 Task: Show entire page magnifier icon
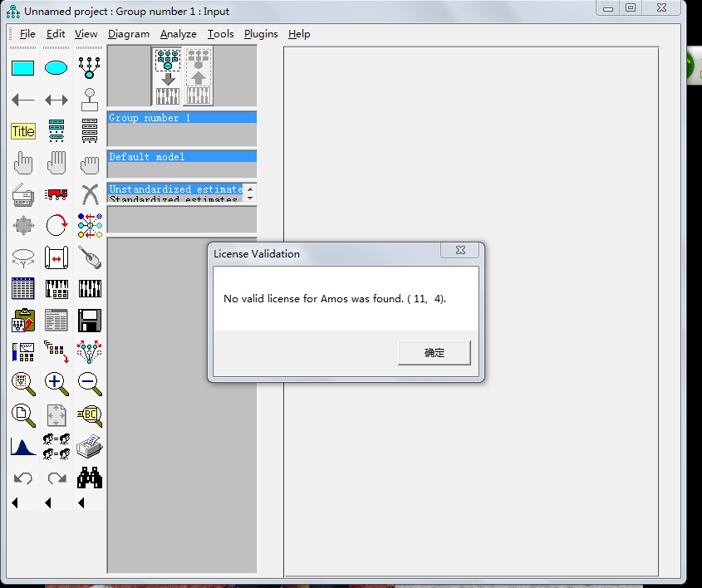click(22, 415)
